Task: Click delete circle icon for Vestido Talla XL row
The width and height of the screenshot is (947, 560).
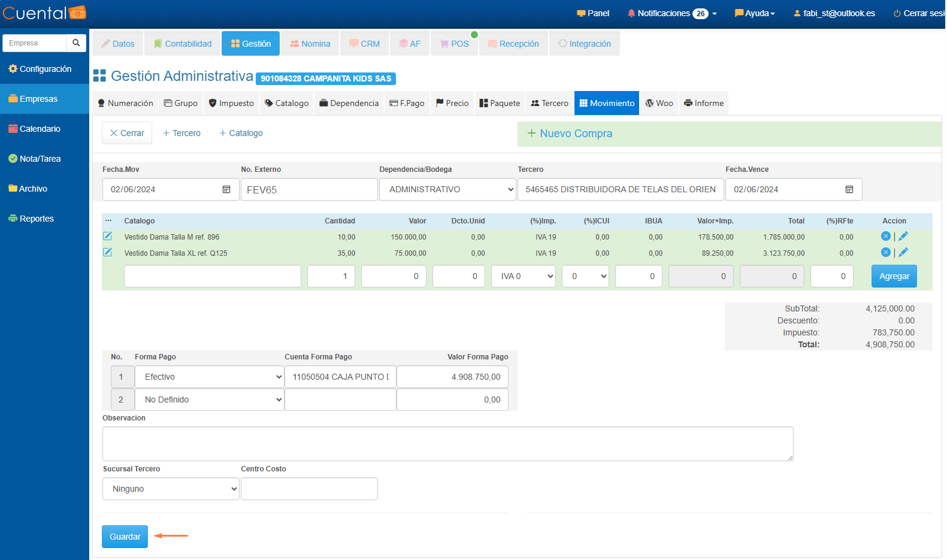Action: coord(885,253)
